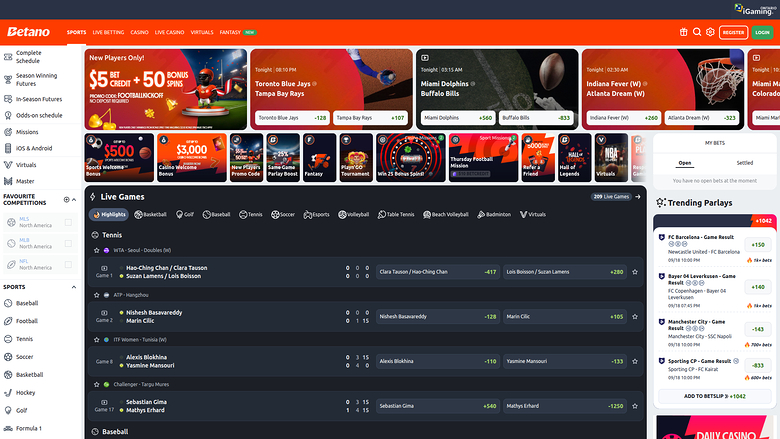Open the search magnifier icon

pos(697,32)
